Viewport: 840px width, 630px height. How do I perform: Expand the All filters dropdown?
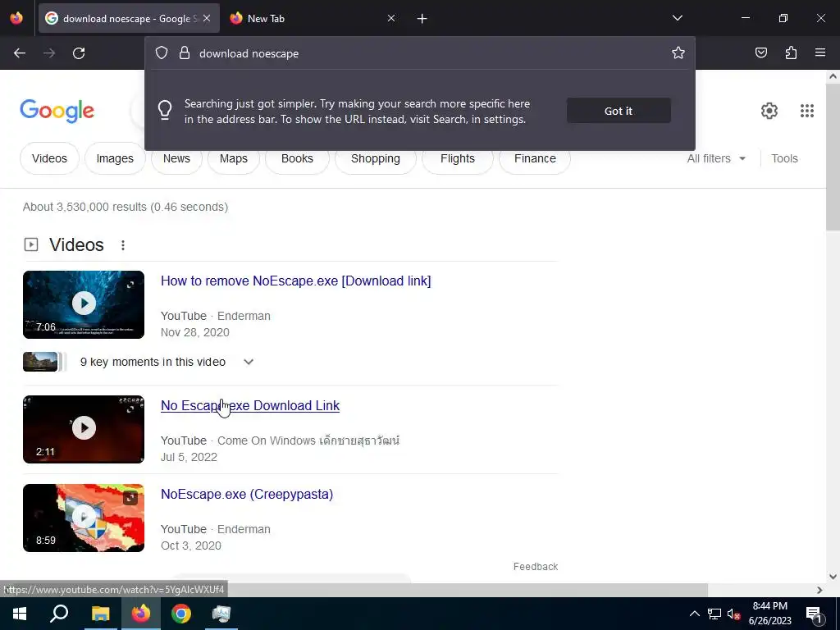tap(716, 158)
